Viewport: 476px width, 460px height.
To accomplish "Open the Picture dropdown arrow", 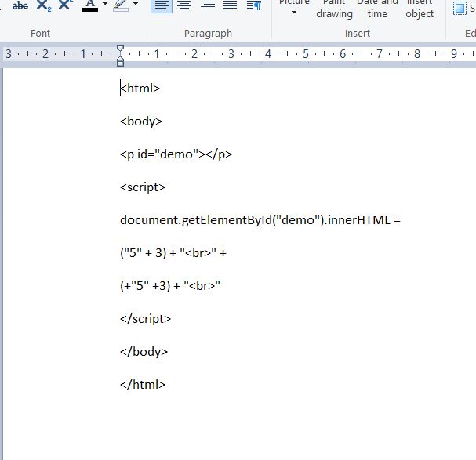I will coord(294,12).
